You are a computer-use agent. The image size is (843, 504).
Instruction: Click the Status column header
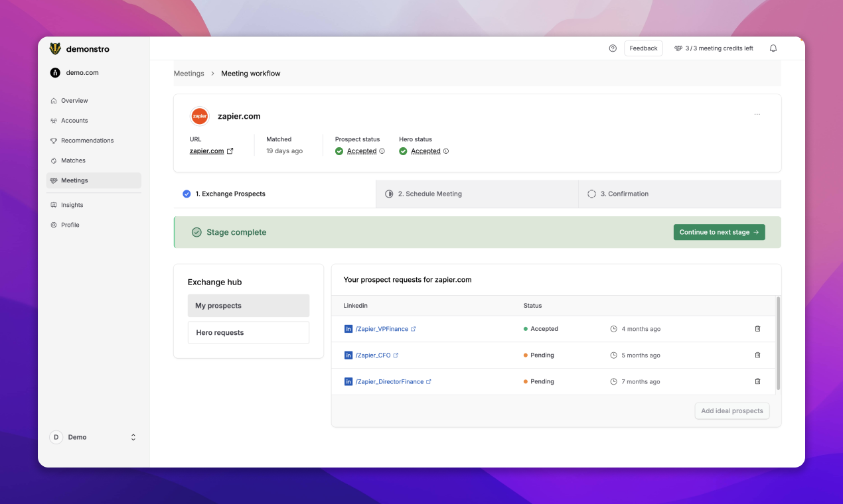[x=533, y=306]
